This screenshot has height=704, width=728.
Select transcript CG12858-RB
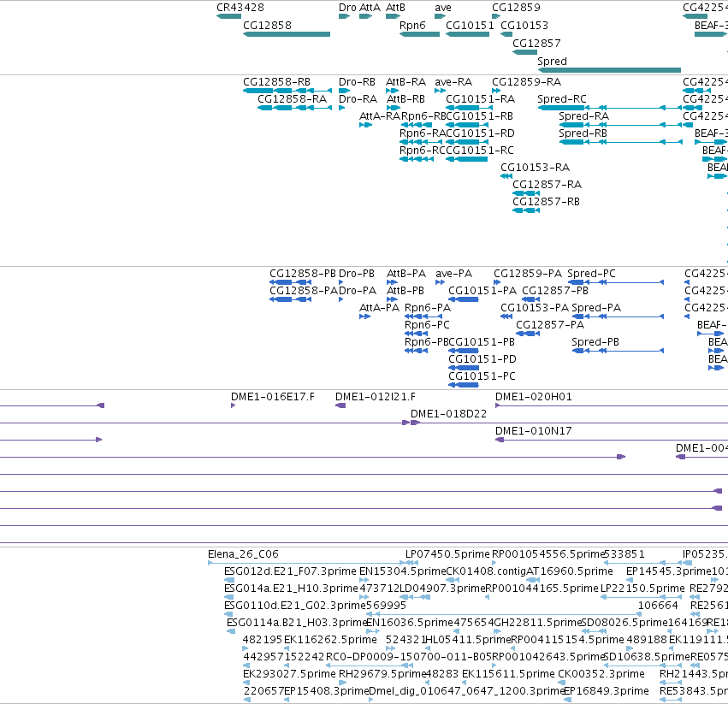point(276,82)
